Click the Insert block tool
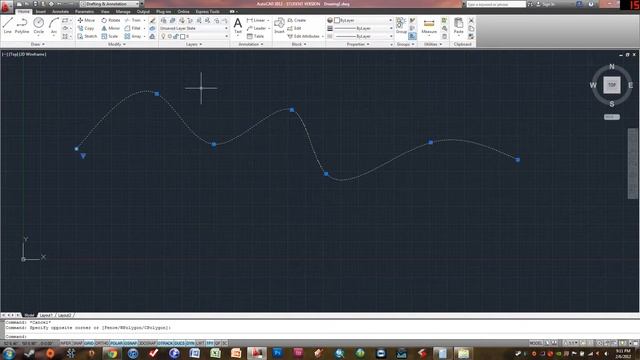640x360 pixels. pos(279,25)
